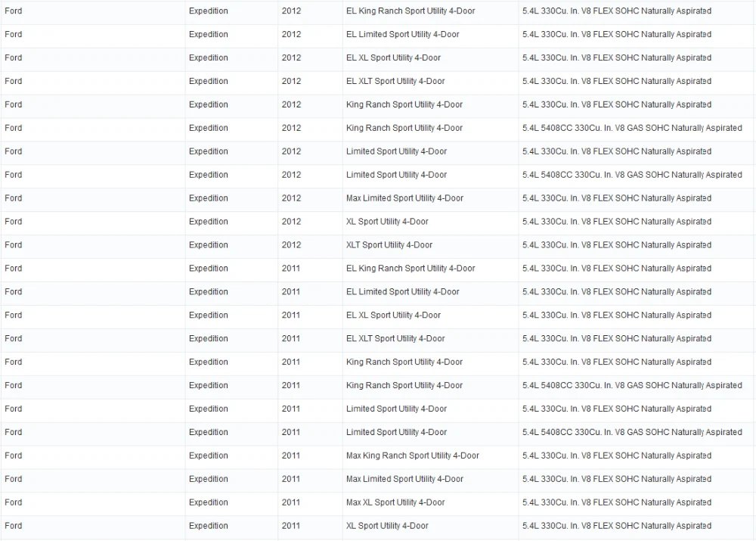The width and height of the screenshot is (756, 541).
Task: Select 'EL XL Sport Utility 4-Door' in the 2011 row
Action: coord(393,315)
